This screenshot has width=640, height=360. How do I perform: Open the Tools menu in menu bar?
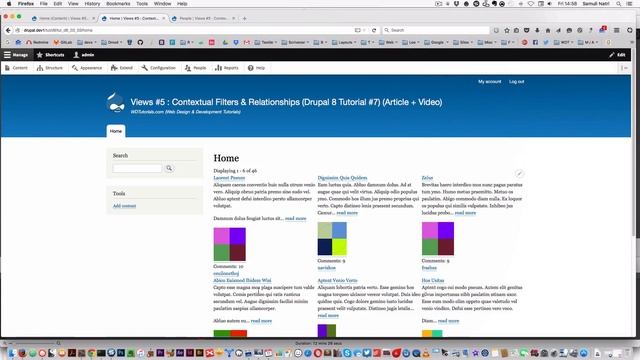tap(142, 4)
